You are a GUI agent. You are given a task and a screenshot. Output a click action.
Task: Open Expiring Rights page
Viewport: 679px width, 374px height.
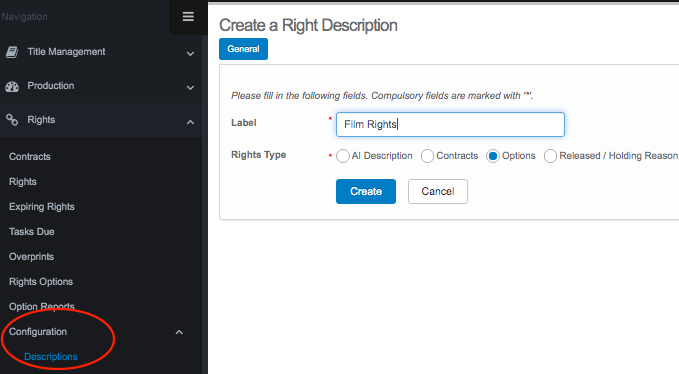42,207
